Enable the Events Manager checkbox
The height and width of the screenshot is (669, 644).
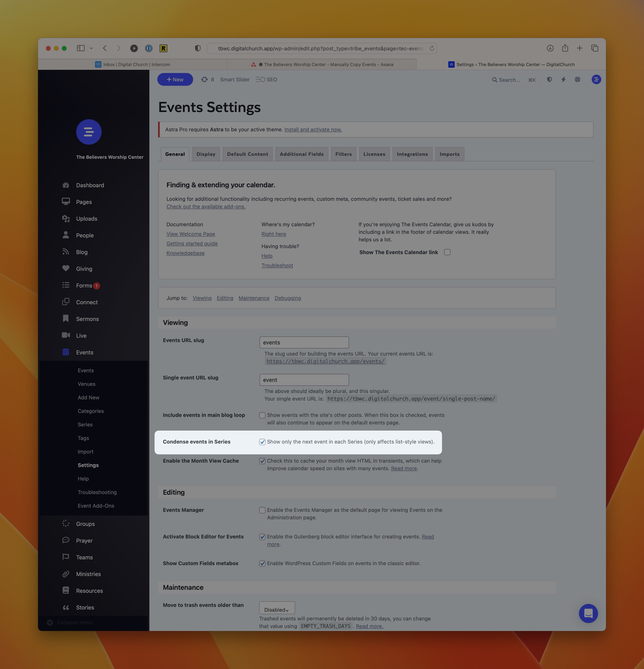(x=262, y=510)
